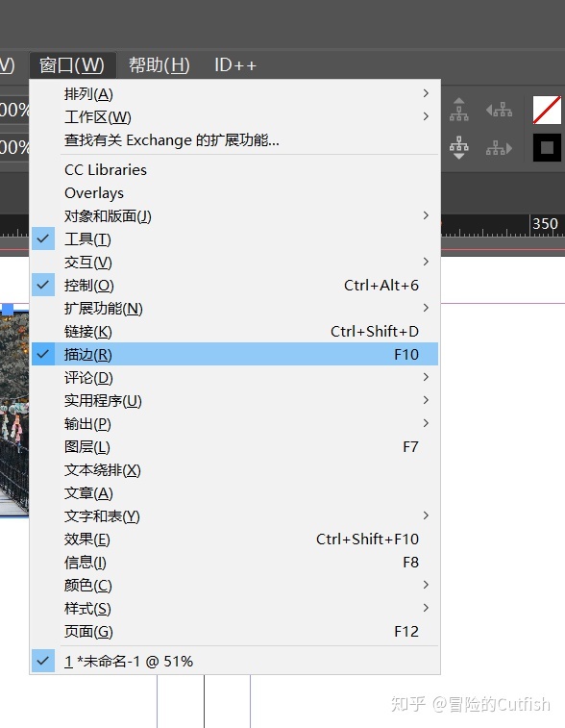The image size is (565, 728).
Task: Open the 效果(E) effects panel
Action: [234, 540]
